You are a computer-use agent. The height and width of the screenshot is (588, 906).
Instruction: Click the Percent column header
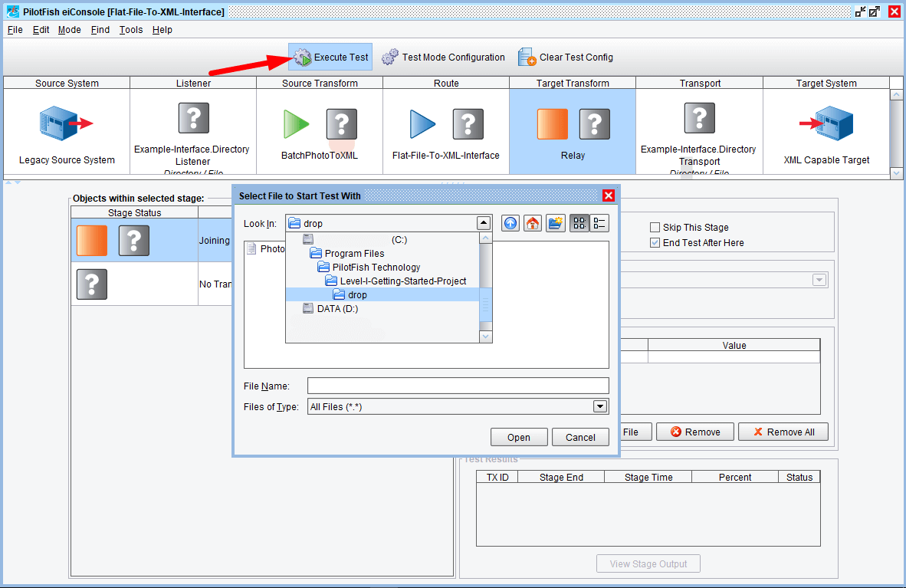point(735,477)
